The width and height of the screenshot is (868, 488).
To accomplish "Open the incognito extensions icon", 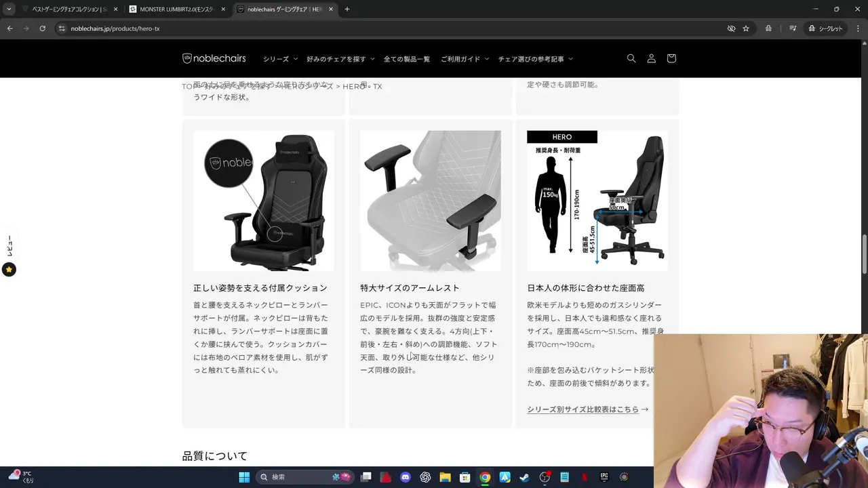I will (768, 28).
